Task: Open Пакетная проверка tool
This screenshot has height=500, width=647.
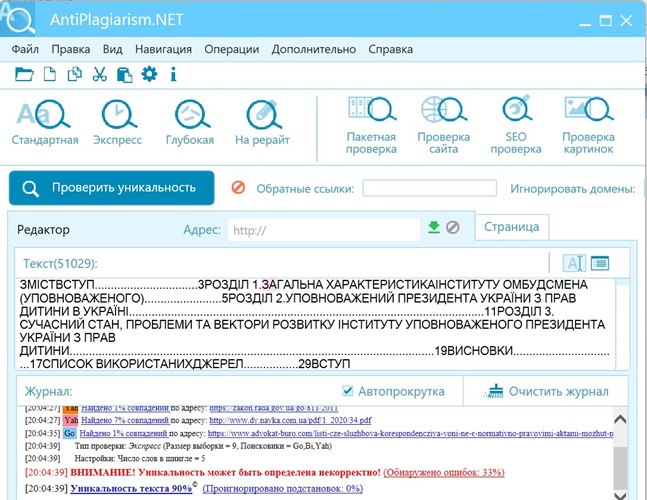Action: 371,125
